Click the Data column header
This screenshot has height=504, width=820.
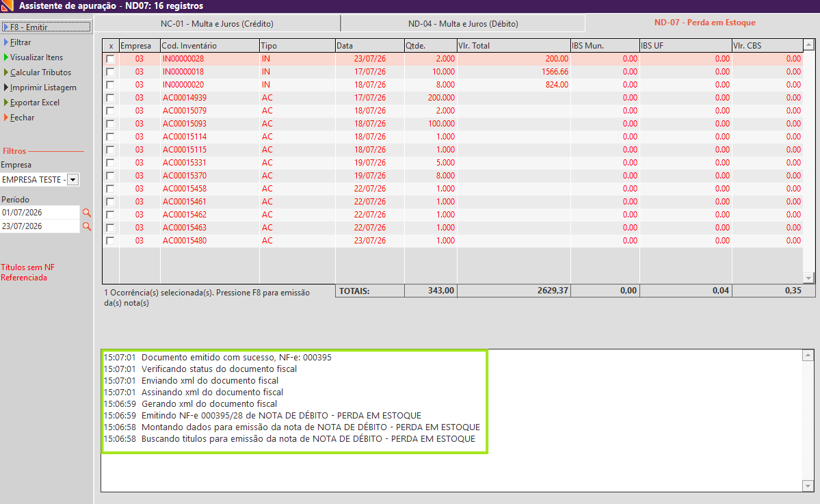370,46
